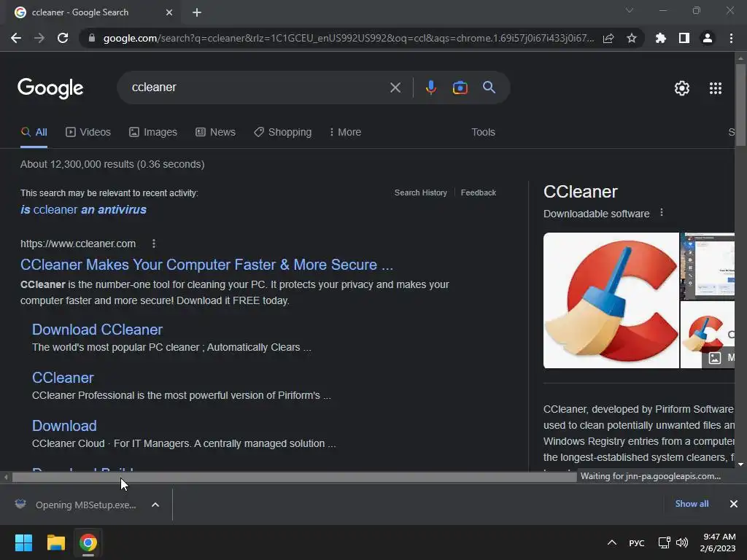
Task: Focus the ccleaner search input field
Action: click(258, 87)
